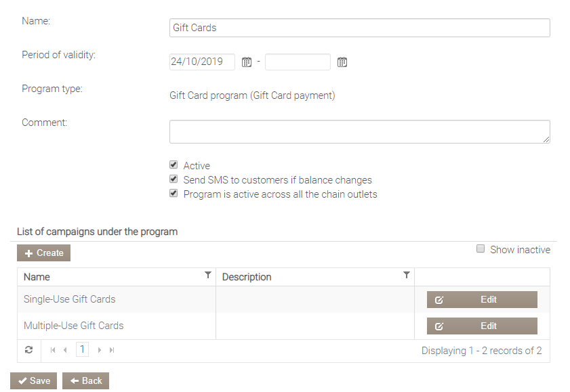570x392 pixels.
Task: Click the Create campaign button
Action: coord(43,253)
